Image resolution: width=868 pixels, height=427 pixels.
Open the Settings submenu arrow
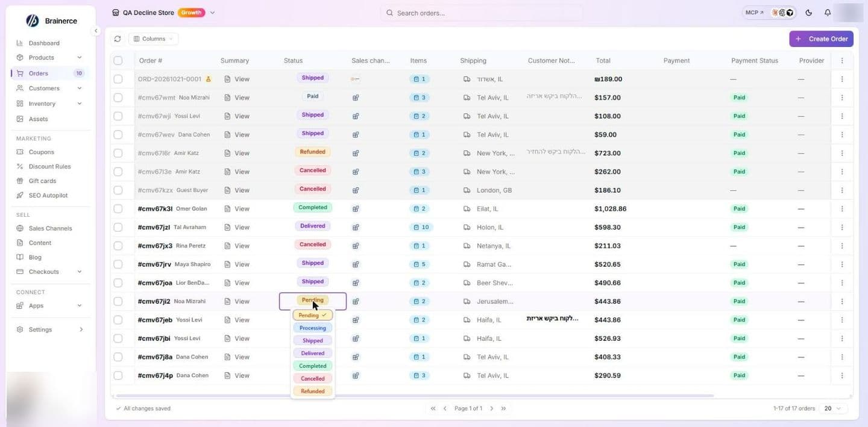coord(81,330)
